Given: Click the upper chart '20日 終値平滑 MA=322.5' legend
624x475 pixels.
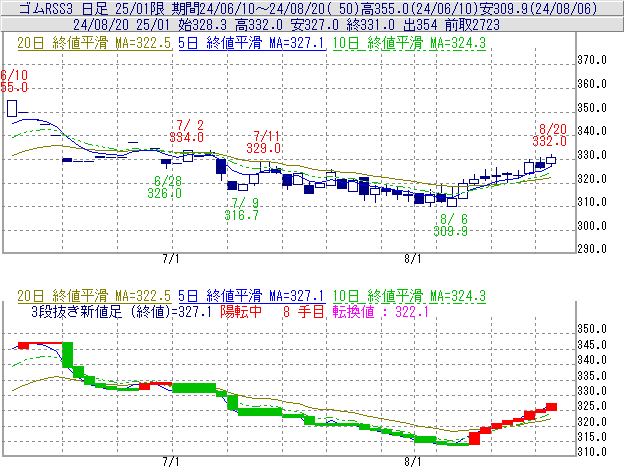Looking at the screenshot, I should point(94,43).
